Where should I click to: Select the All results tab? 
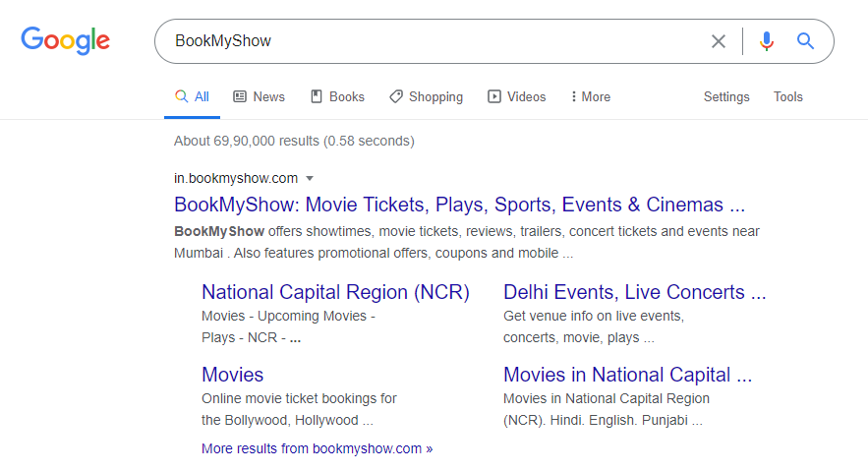click(x=192, y=97)
